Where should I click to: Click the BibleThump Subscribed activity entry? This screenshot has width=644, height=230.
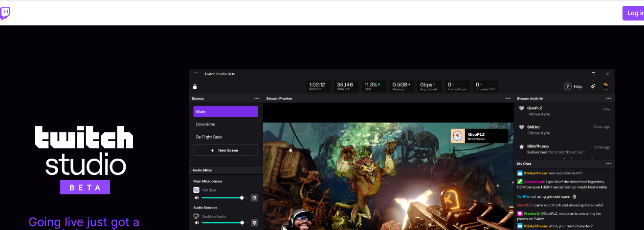564,149
